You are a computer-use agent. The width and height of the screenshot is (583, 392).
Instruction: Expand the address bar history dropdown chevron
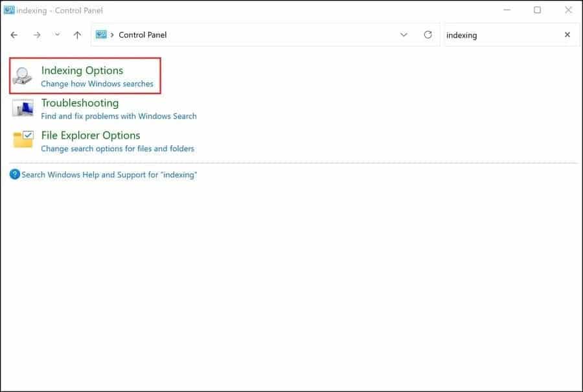pos(404,35)
